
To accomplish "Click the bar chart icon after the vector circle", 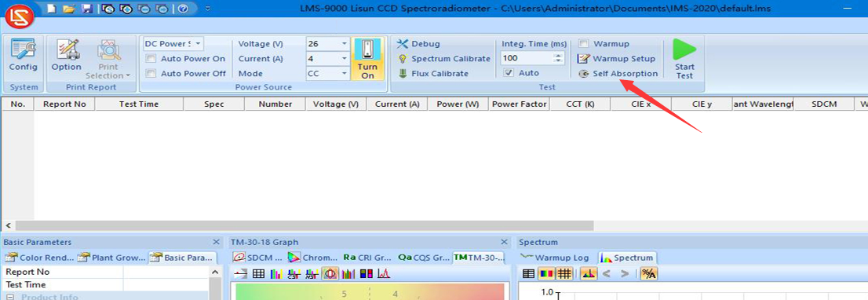I will click(348, 273).
